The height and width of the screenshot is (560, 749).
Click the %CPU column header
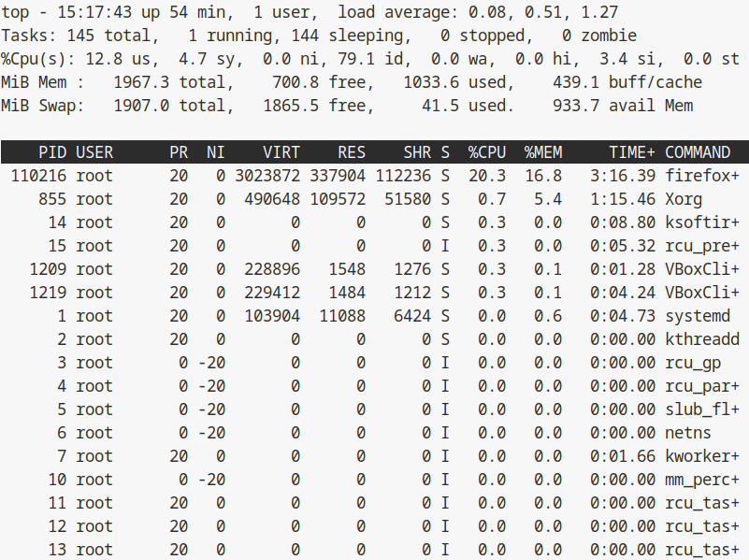tap(487, 151)
